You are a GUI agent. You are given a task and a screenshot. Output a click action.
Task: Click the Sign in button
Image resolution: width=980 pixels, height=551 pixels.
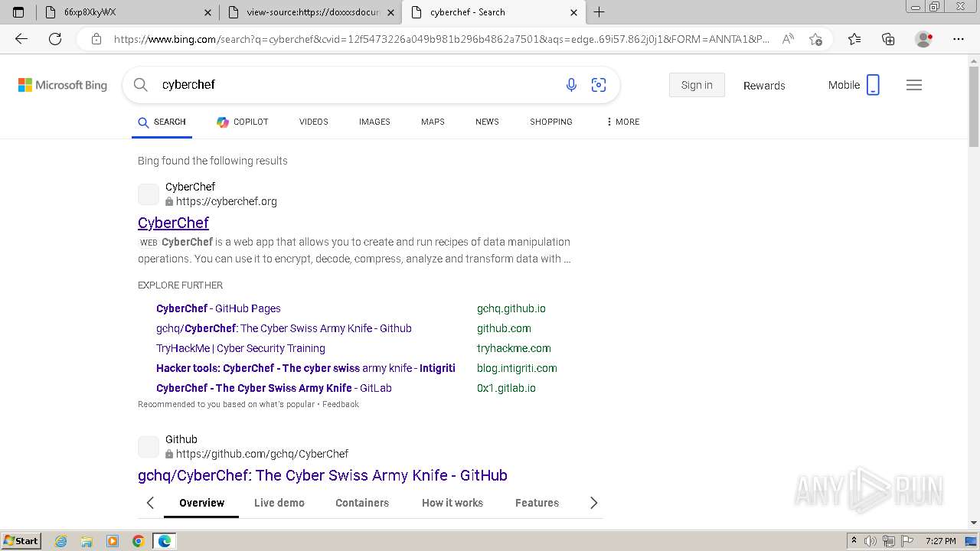(x=697, y=85)
